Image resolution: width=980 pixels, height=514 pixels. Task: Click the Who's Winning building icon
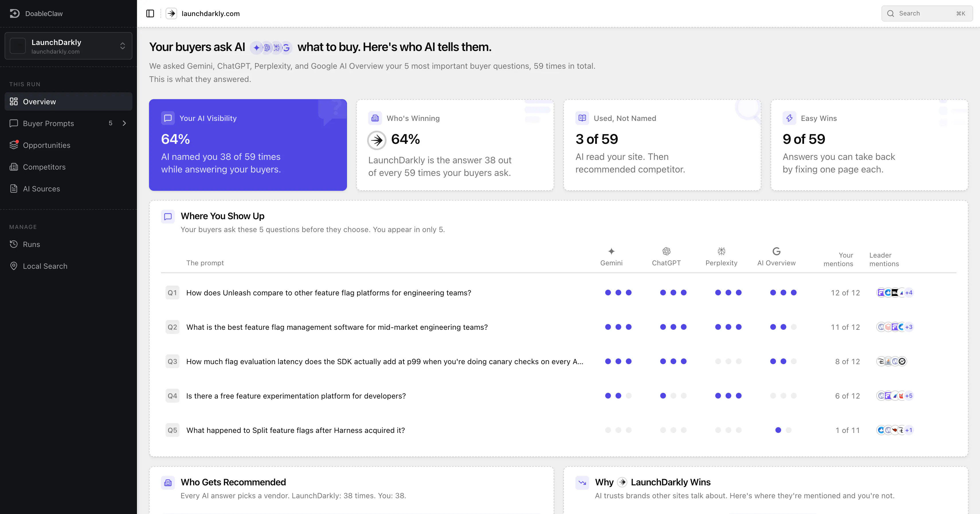click(x=375, y=118)
